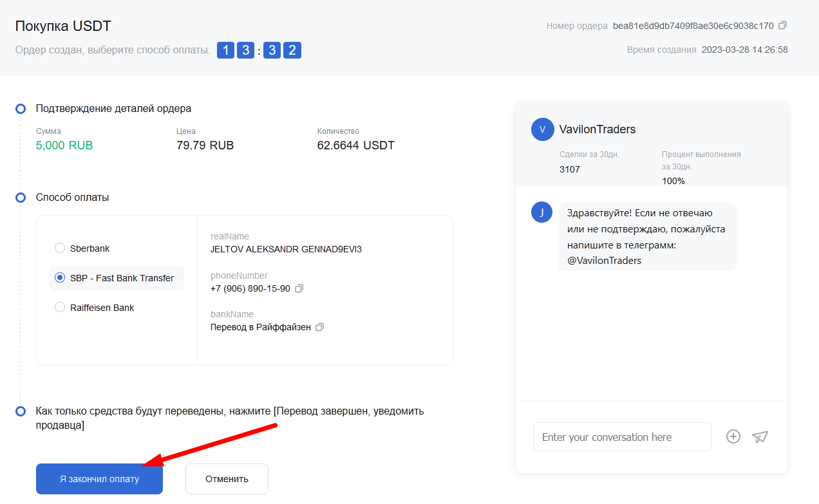
Task: Click the J avatar next to message
Action: (x=542, y=212)
